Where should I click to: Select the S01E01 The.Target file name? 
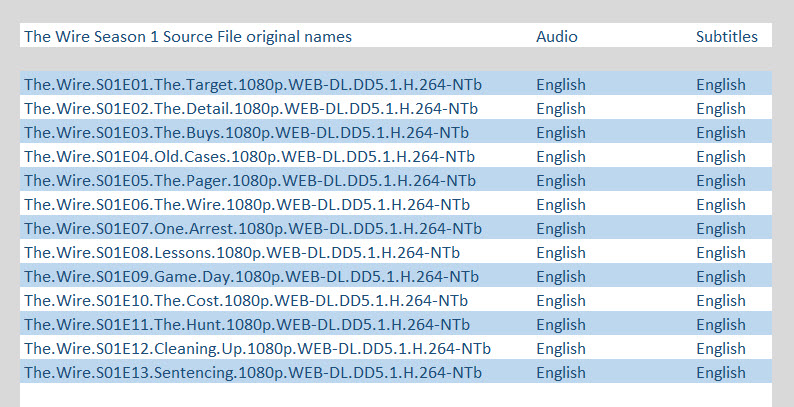pyautogui.click(x=253, y=85)
